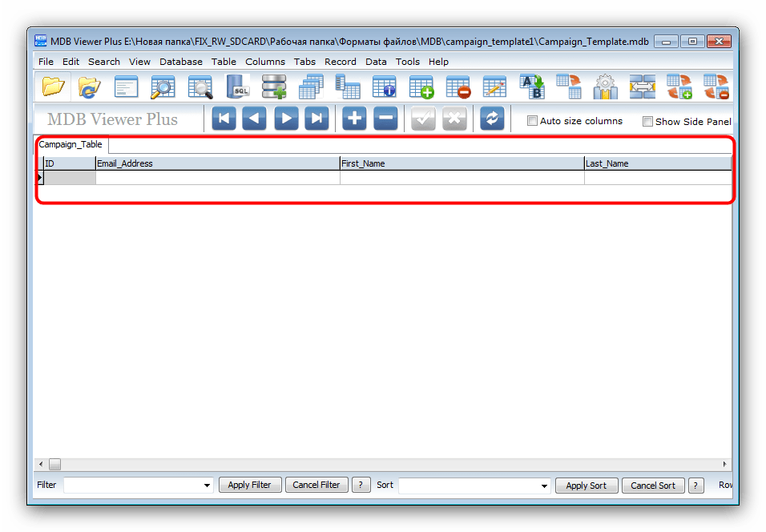Expand the Filter combo box dropdown
766x532 pixels.
(x=208, y=486)
